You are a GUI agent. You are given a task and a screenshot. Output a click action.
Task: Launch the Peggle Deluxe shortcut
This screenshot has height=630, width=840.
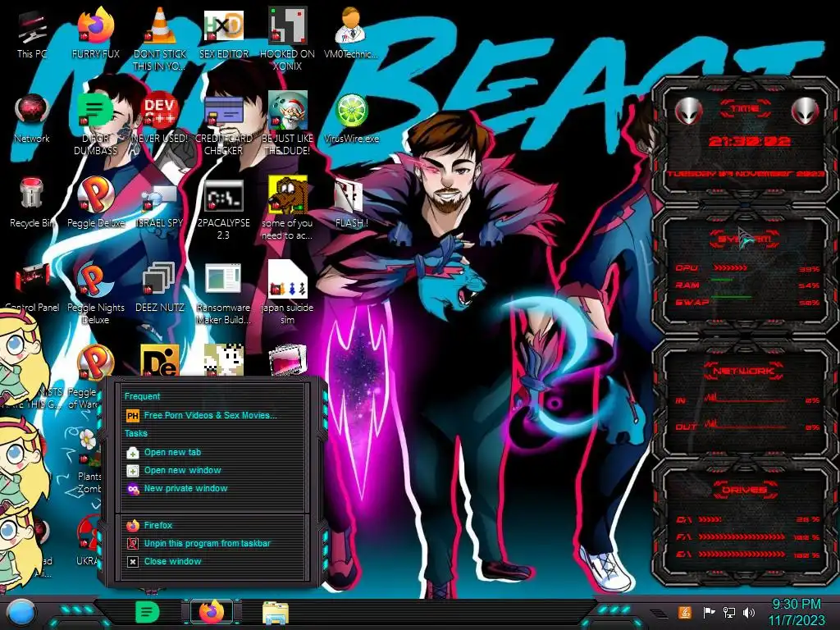pyautogui.click(x=95, y=203)
